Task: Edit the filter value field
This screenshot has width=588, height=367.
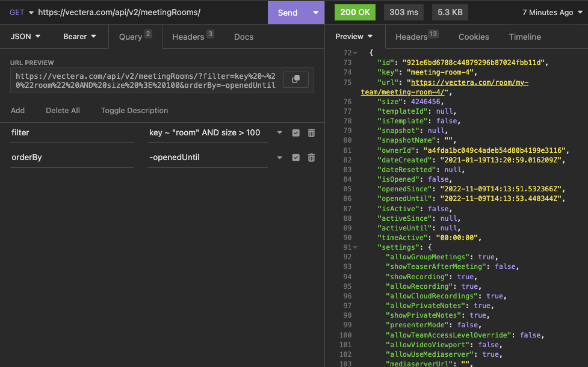Action: click(x=208, y=133)
